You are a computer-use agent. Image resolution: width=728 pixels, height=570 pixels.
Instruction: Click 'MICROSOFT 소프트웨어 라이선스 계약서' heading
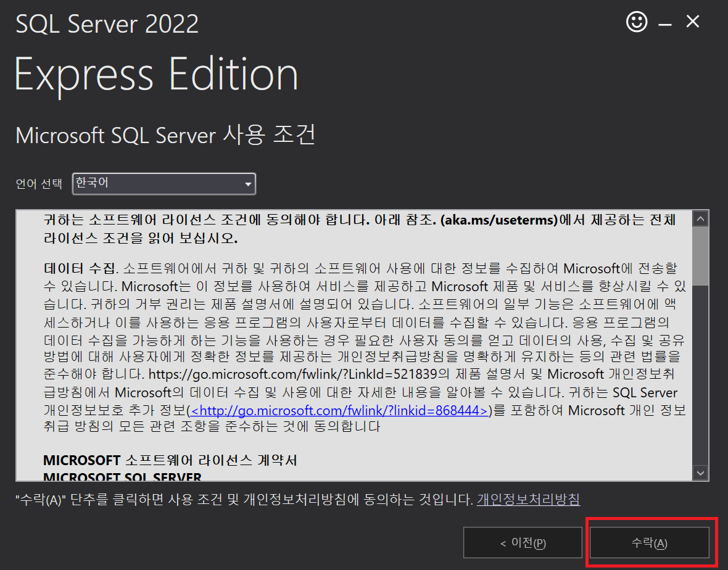pyautogui.click(x=170, y=460)
